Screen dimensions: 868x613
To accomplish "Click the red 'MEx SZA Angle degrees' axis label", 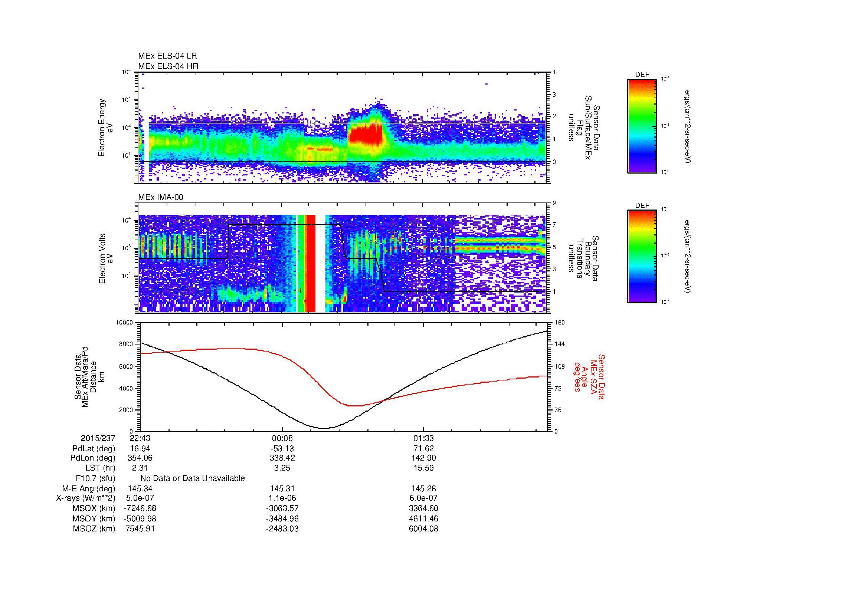I will click(x=589, y=376).
